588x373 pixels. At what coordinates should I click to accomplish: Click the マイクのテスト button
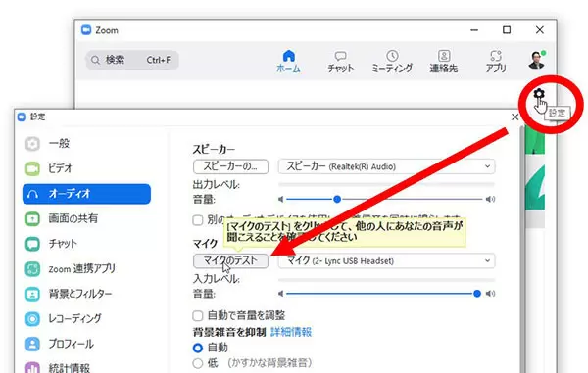[230, 260]
